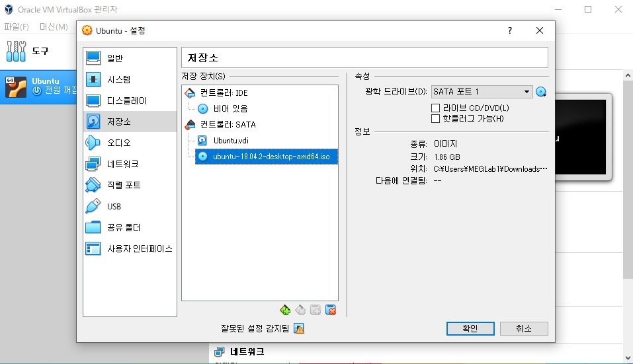
Task: Open the 광학 드라이브 SATA 포트 dropdown
Action: pyautogui.click(x=482, y=92)
